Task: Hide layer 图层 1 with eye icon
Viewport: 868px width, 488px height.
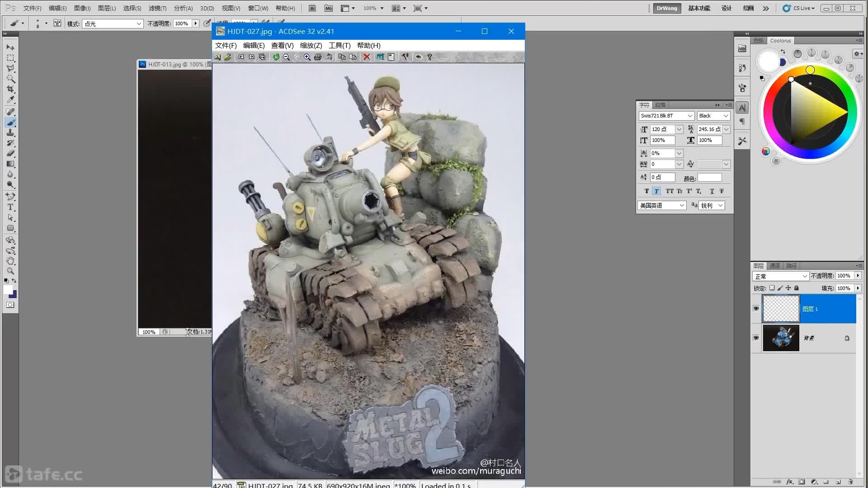Action: coord(756,309)
